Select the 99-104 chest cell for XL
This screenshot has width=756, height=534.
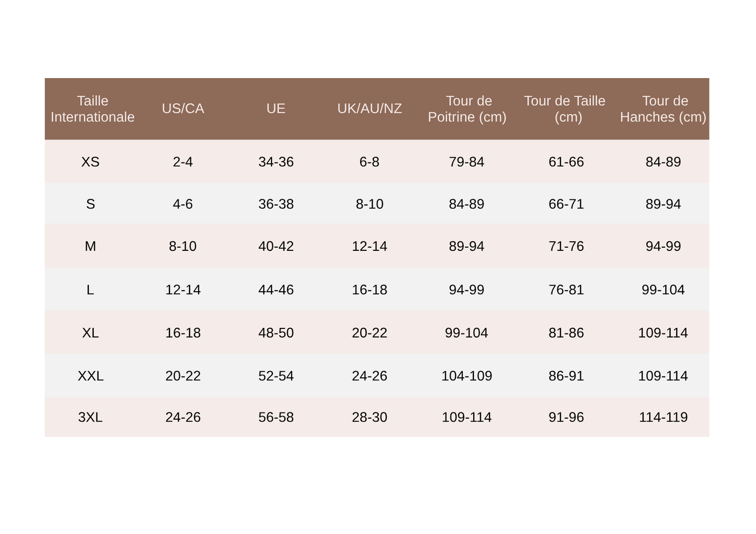click(x=467, y=333)
